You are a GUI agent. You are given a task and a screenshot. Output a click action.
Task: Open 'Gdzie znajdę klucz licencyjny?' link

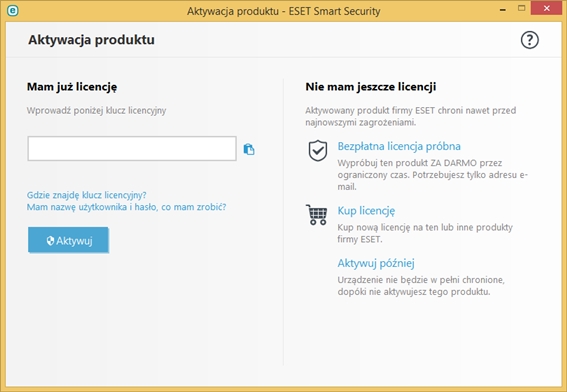coord(86,195)
